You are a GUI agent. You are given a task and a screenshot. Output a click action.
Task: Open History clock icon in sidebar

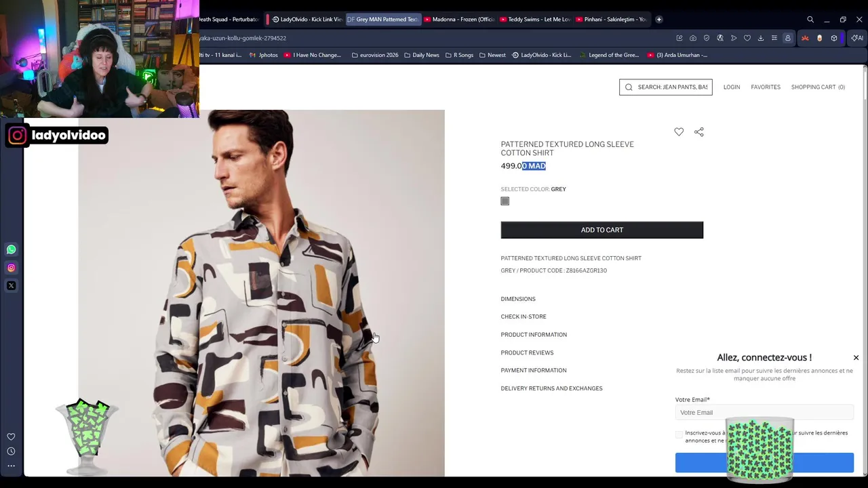point(11,451)
